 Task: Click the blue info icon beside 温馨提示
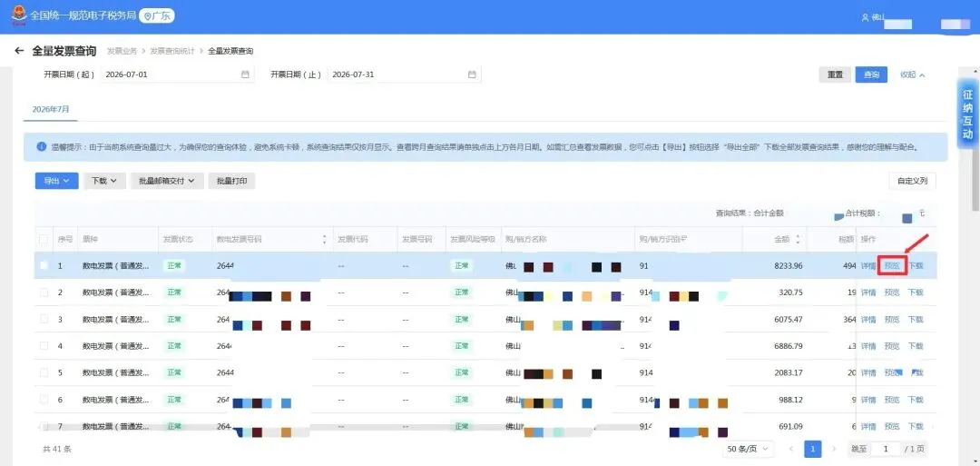[41, 147]
